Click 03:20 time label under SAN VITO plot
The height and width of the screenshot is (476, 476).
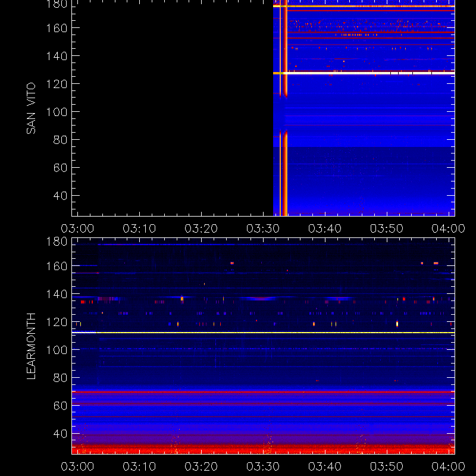pyautogui.click(x=201, y=228)
